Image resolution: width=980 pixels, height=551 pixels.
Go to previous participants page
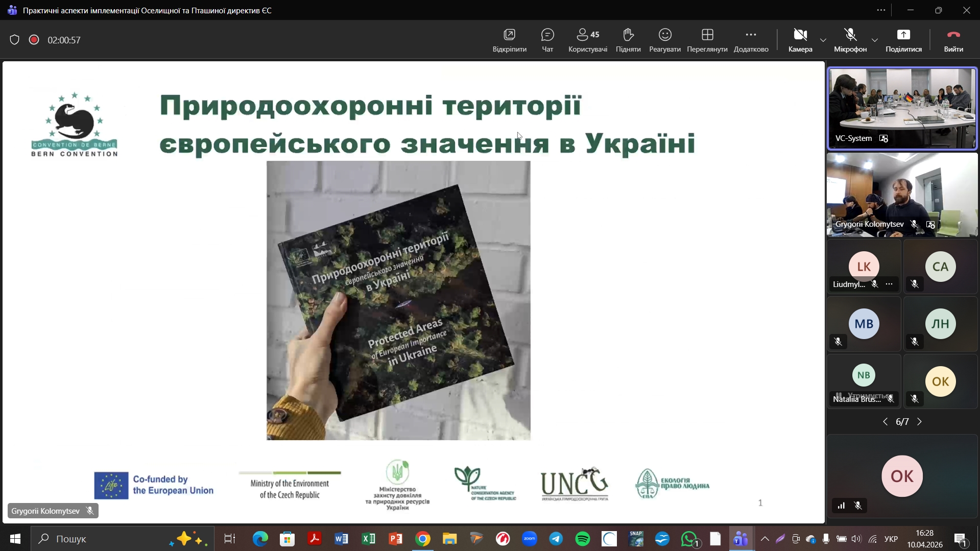pyautogui.click(x=885, y=422)
